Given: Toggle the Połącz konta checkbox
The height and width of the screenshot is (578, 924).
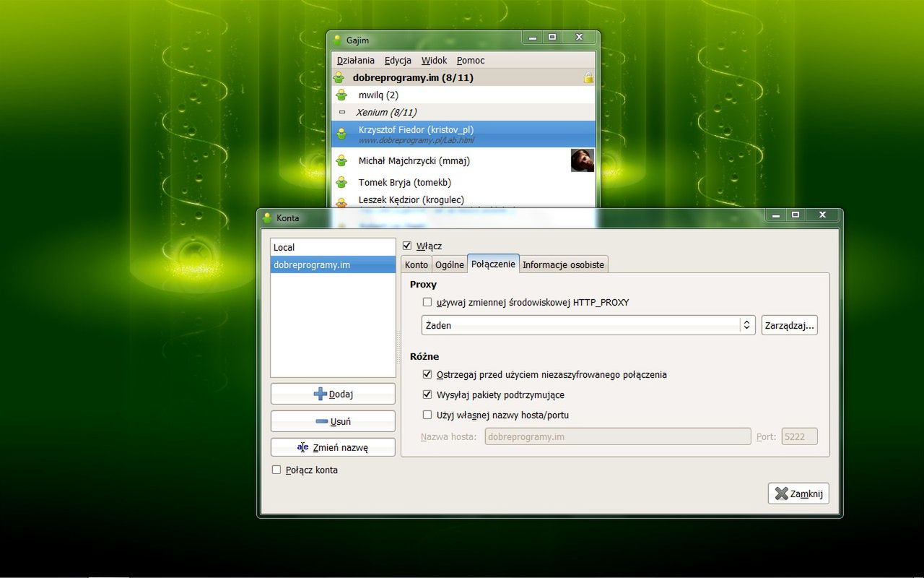Looking at the screenshot, I should [276, 470].
